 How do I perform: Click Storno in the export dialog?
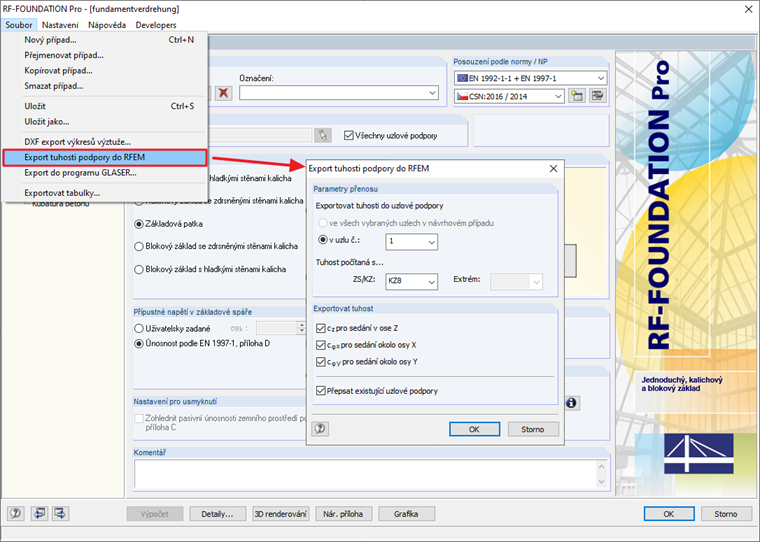(x=533, y=429)
